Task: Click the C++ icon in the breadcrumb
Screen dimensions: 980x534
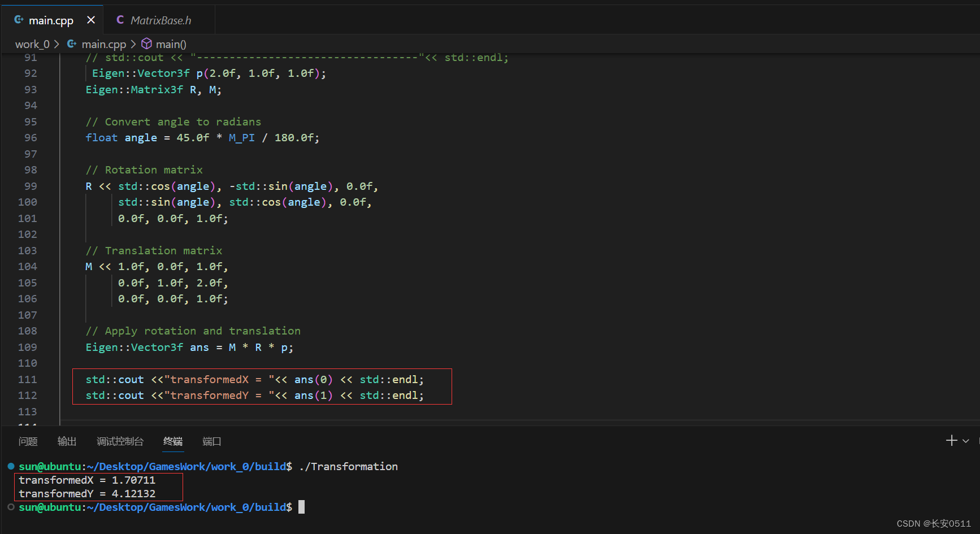Action: point(72,44)
